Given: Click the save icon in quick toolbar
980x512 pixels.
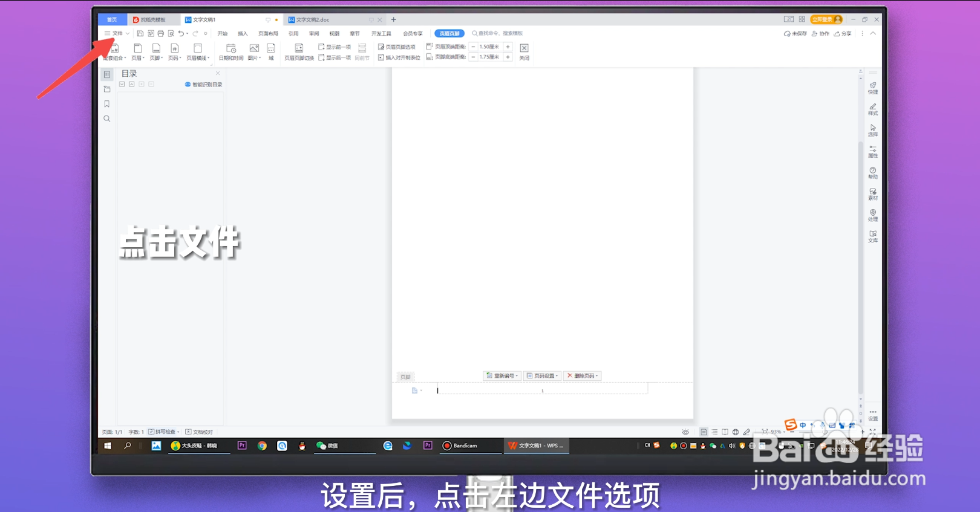Looking at the screenshot, I should [140, 33].
